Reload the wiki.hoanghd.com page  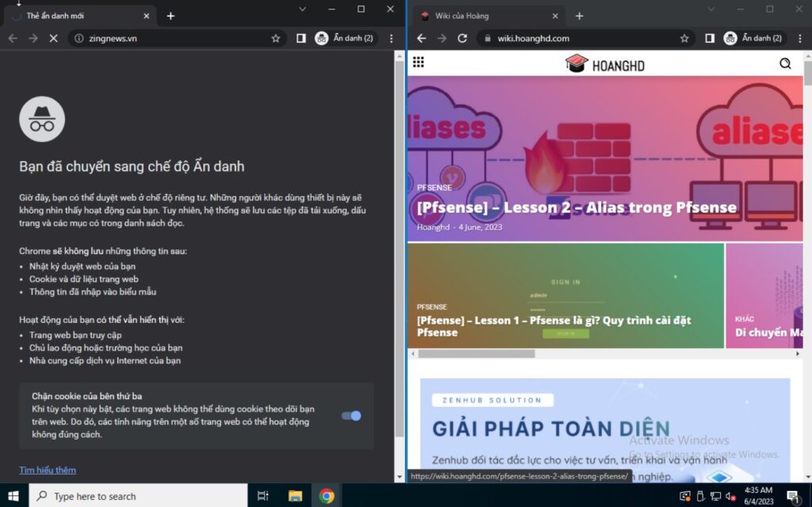462,38
